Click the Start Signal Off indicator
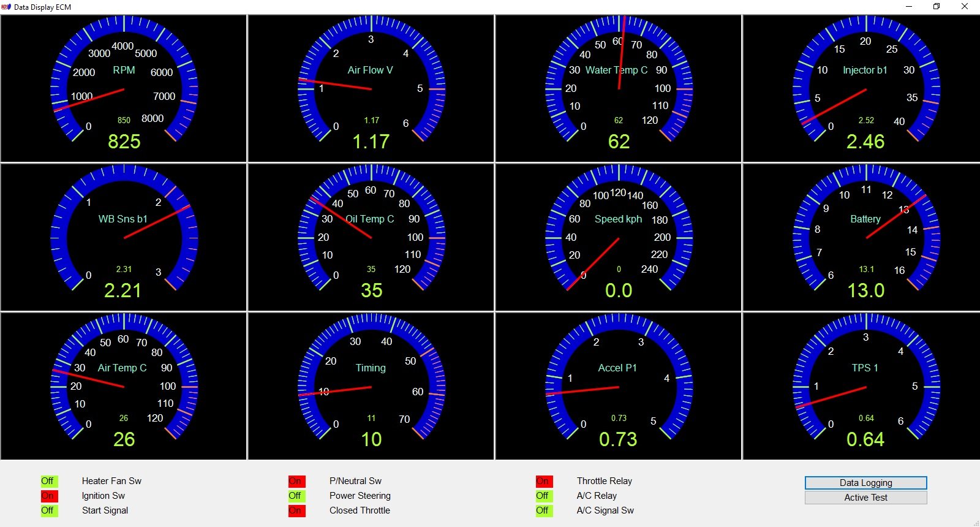Screen dimensions: 980x527 49,510
